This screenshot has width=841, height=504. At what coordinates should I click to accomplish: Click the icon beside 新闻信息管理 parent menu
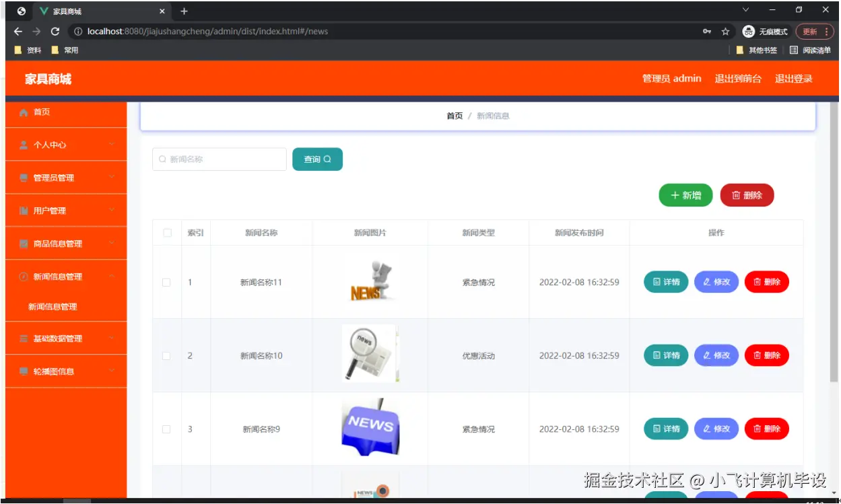coord(24,277)
